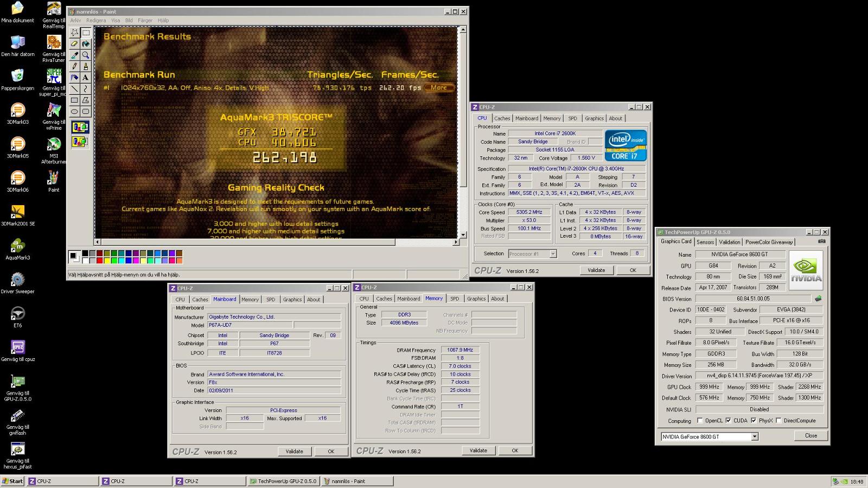Pick the white color swatch in Paint palette
This screenshot has width=868, height=488.
point(86,261)
